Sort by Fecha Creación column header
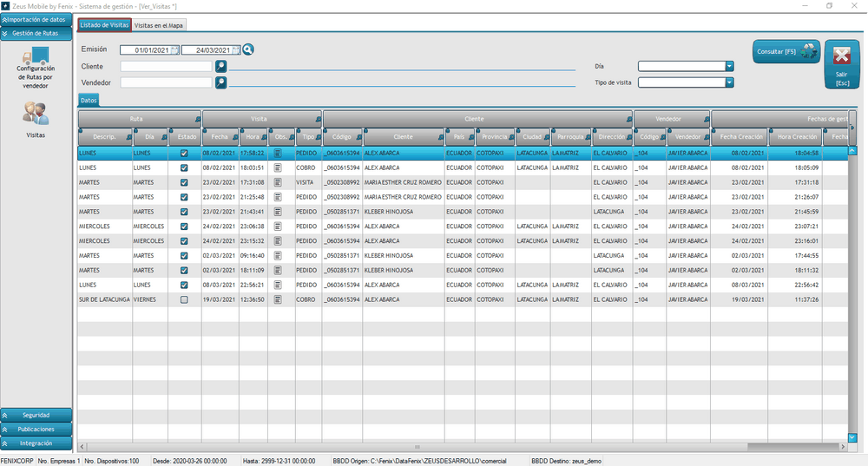This screenshot has height=466, width=868. [x=740, y=137]
